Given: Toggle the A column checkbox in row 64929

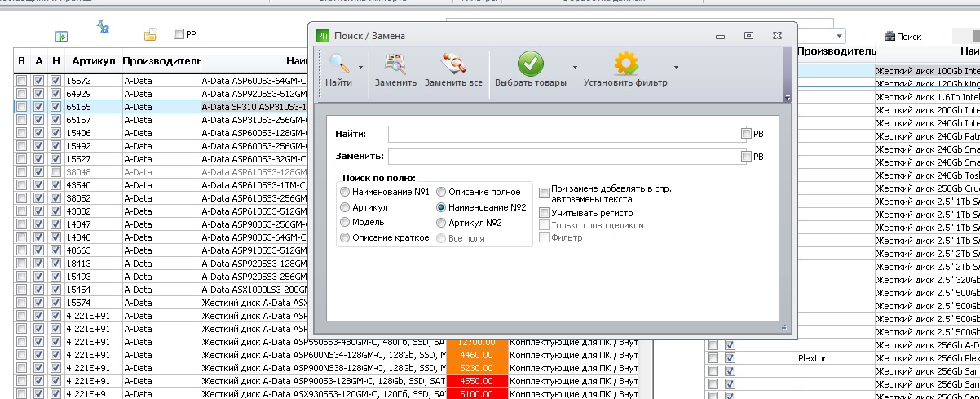Looking at the screenshot, I should pyautogui.click(x=38, y=94).
